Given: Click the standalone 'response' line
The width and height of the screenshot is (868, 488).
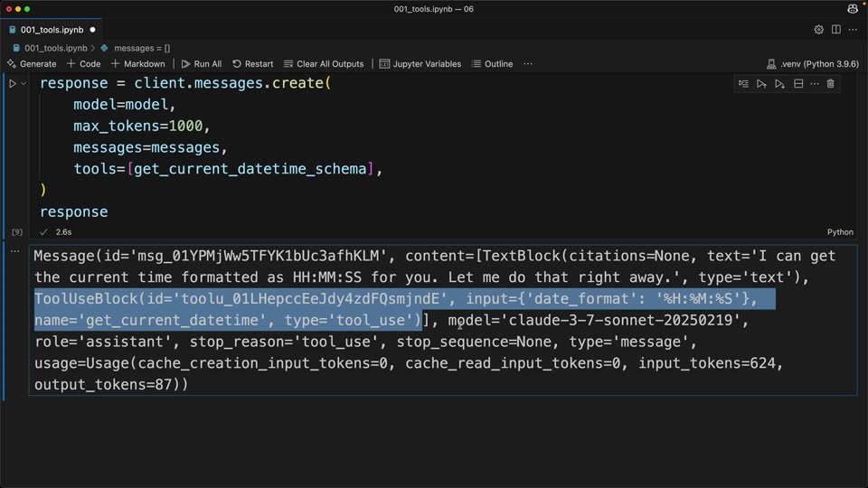Looking at the screenshot, I should (x=73, y=211).
